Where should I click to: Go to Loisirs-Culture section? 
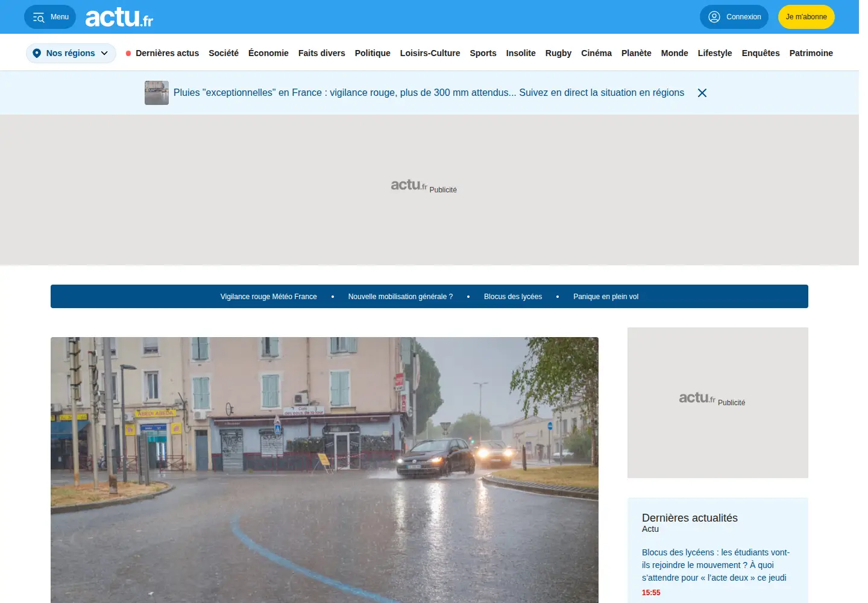pos(430,53)
